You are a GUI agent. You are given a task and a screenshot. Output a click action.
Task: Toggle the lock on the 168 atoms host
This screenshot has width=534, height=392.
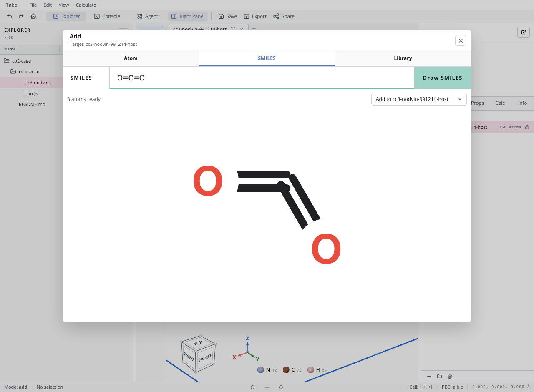point(527,127)
